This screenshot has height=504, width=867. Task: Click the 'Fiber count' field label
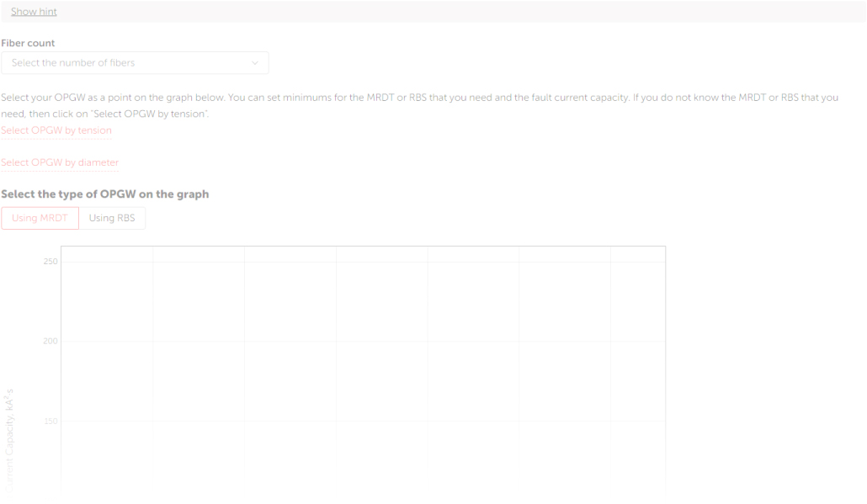coord(28,43)
